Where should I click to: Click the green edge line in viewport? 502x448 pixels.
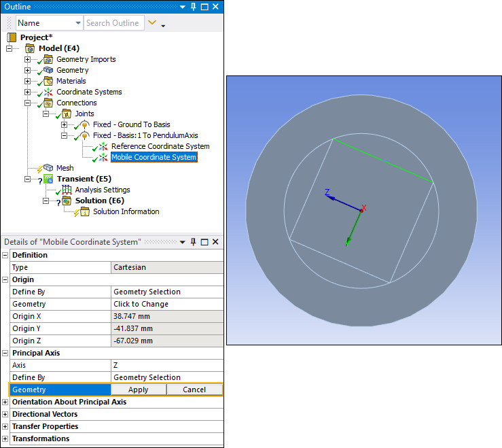[x=383, y=160]
